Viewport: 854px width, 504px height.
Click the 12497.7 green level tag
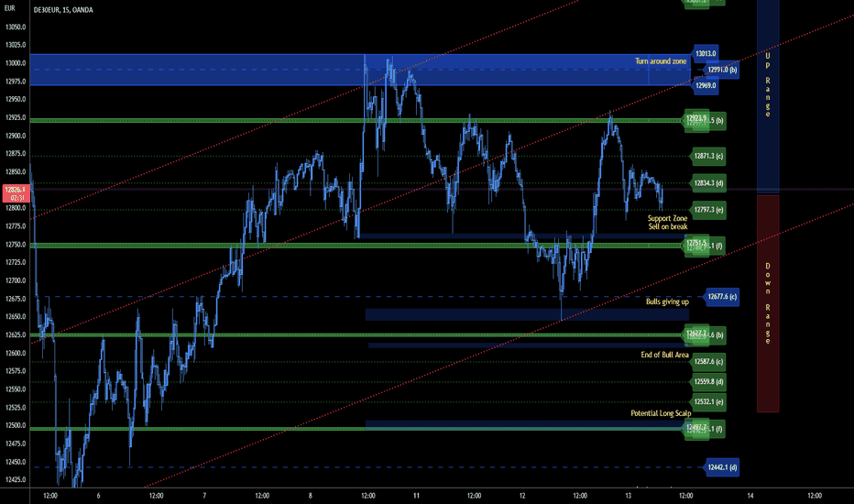pos(696,428)
